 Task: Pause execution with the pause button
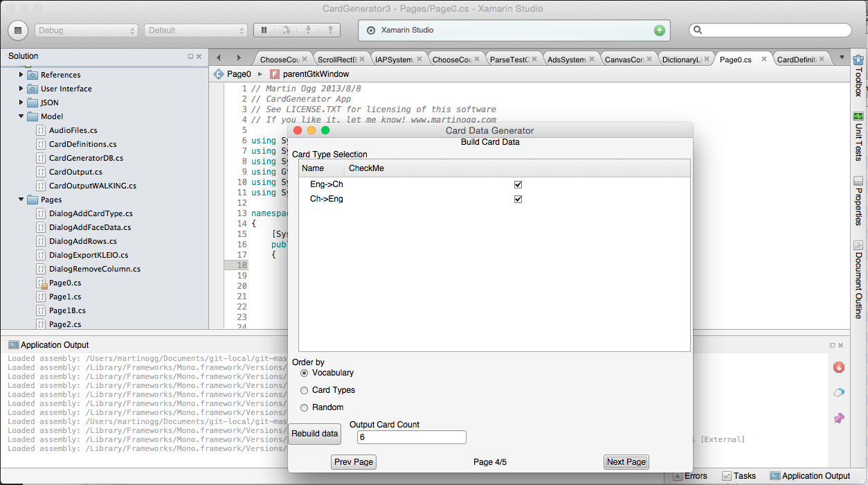(x=264, y=30)
